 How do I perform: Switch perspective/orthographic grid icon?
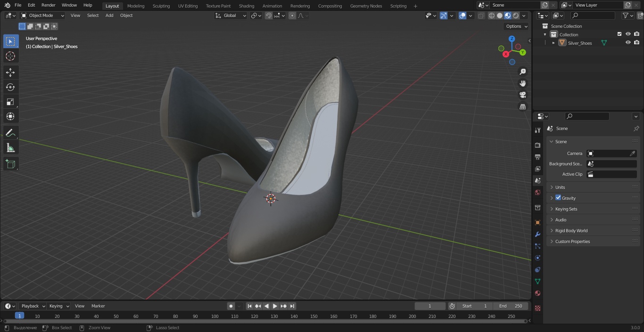pyautogui.click(x=523, y=107)
